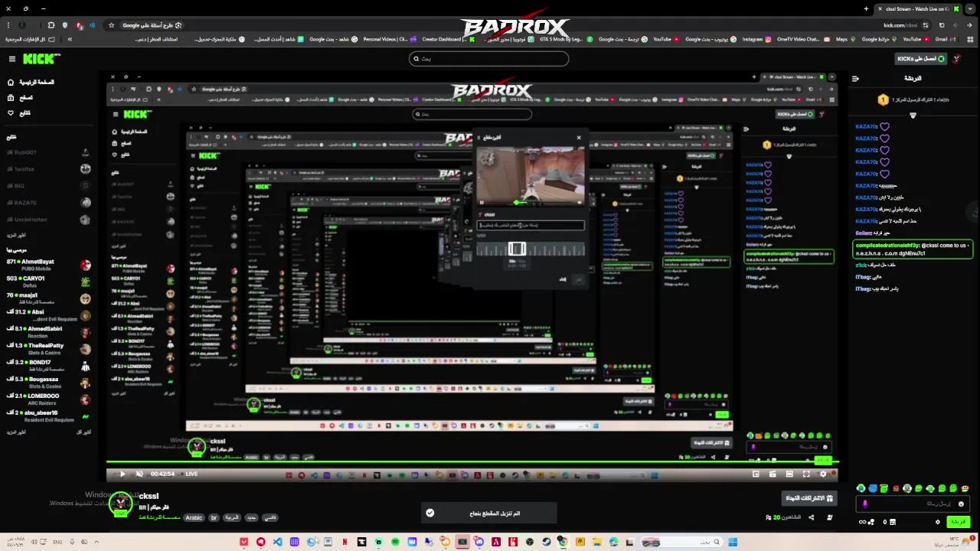The width and height of the screenshot is (980, 551).
Task: Show more recommended channels at the sidebar bottom
Action: [16, 432]
